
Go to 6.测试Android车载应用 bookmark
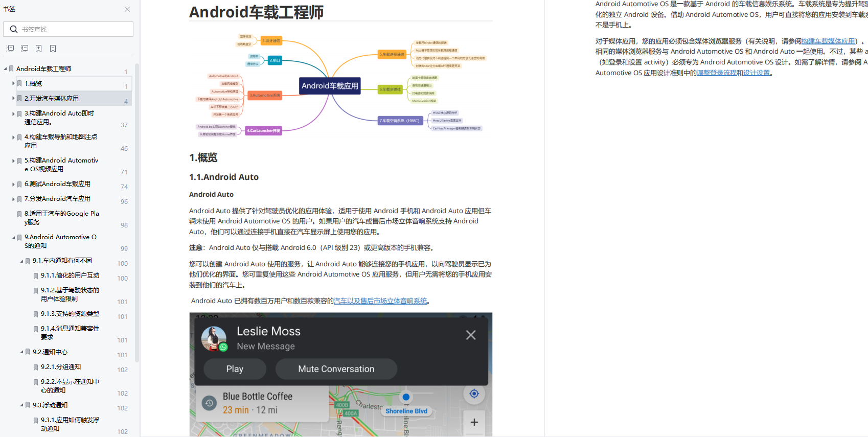[x=57, y=184]
